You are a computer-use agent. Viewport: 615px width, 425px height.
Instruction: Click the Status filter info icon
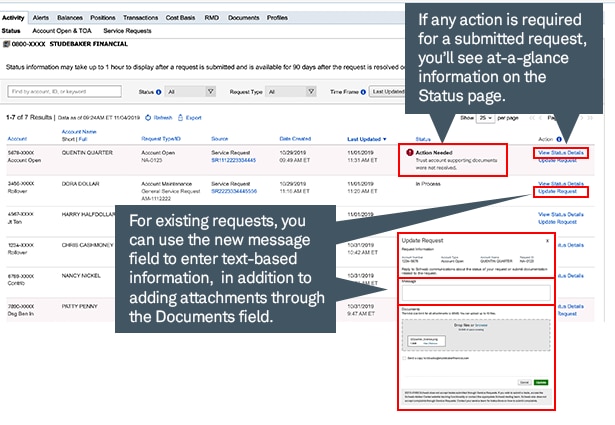(x=158, y=92)
